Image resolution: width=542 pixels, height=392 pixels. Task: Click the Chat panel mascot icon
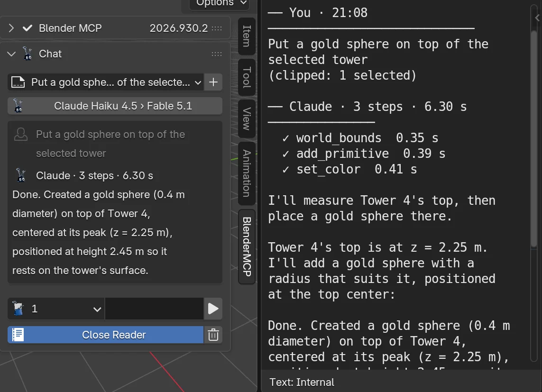point(28,54)
